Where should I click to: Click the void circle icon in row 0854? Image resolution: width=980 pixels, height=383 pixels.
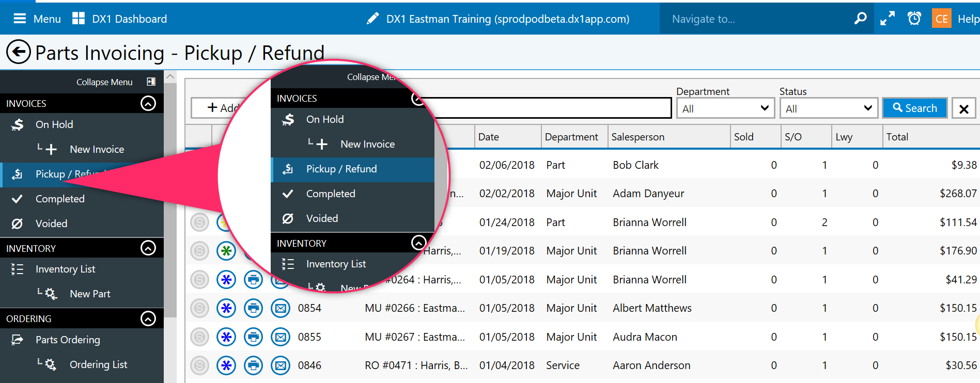(199, 308)
